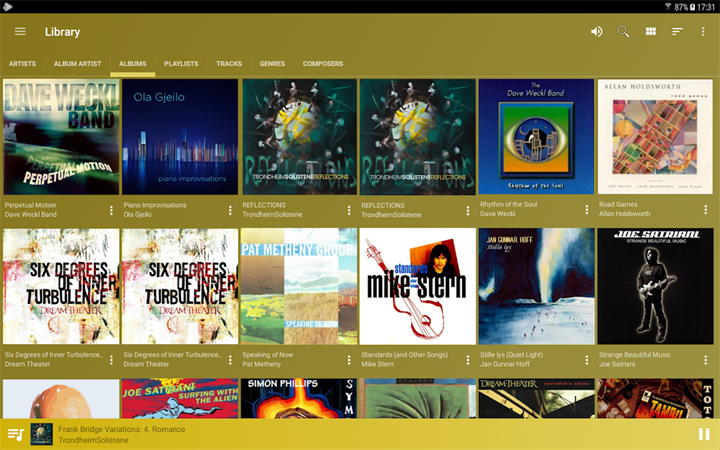Switch to the Playlists tab
This screenshot has height=450, width=720.
pyautogui.click(x=181, y=64)
